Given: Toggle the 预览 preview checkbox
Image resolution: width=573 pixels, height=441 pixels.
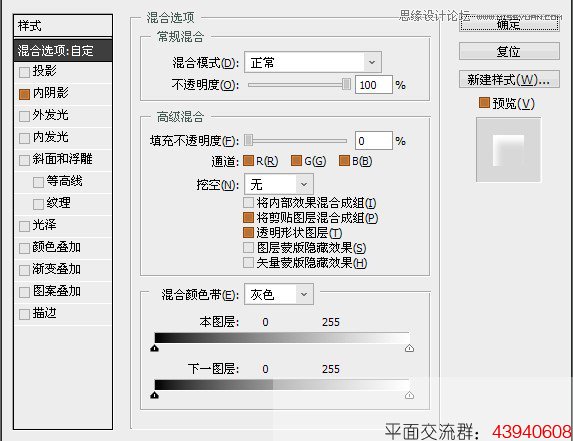Looking at the screenshot, I should click(x=484, y=103).
